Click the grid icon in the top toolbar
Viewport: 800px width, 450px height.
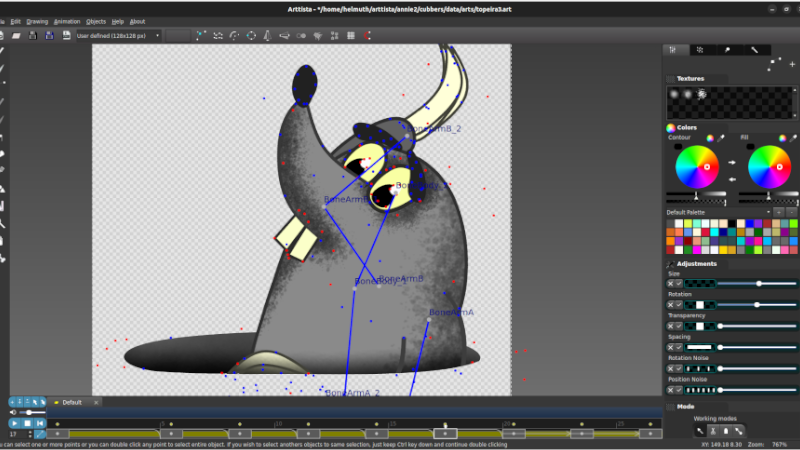tap(351, 36)
